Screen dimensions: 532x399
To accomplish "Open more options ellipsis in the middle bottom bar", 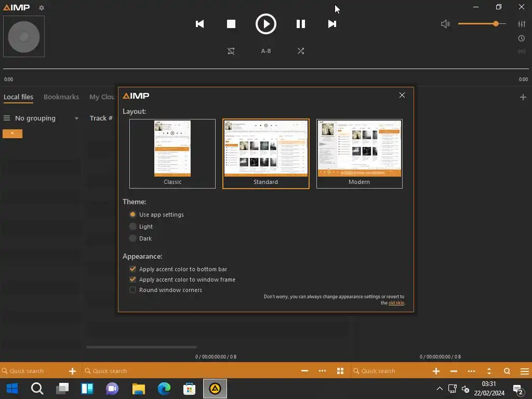I will [x=322, y=371].
